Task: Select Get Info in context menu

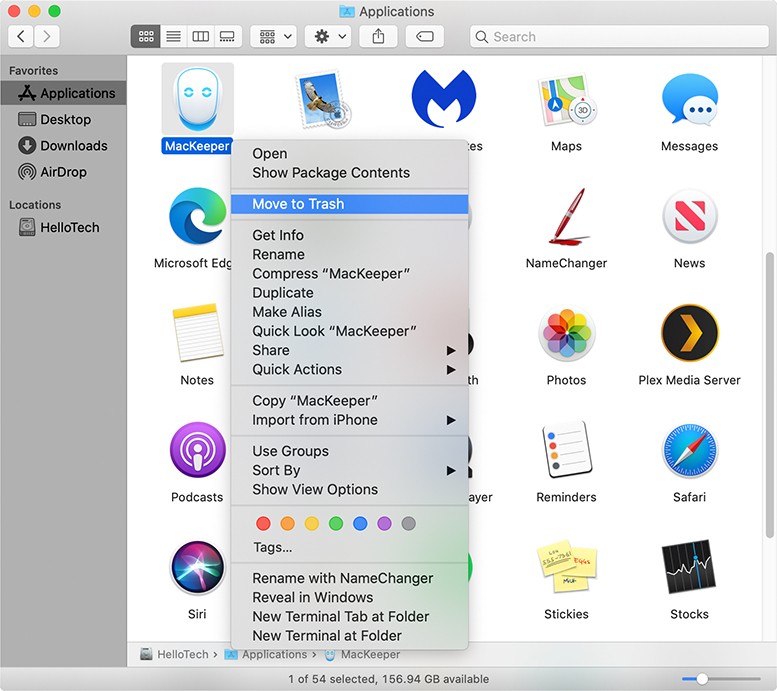Action: pyautogui.click(x=278, y=235)
